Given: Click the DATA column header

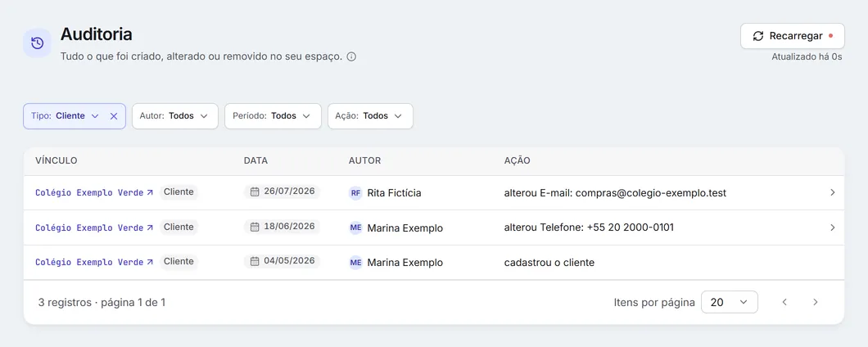Looking at the screenshot, I should click(255, 161).
